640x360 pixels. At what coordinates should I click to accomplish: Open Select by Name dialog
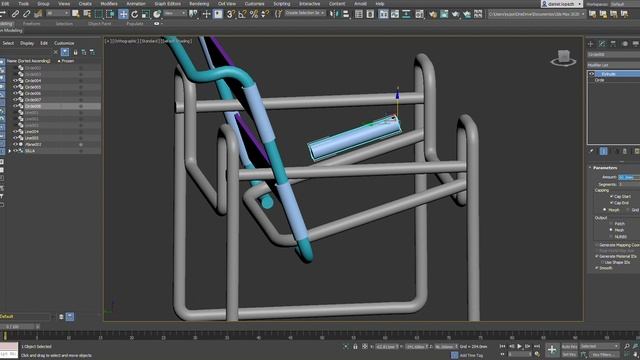click(87, 14)
